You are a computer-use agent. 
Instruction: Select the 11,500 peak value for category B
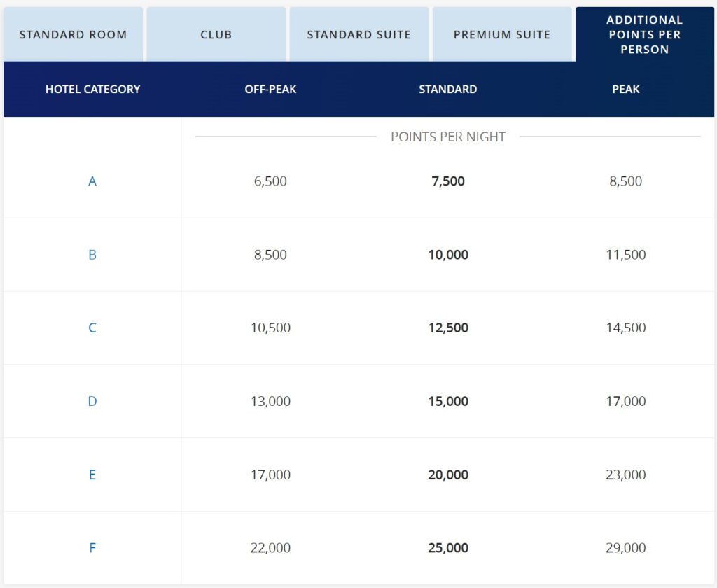pos(625,254)
